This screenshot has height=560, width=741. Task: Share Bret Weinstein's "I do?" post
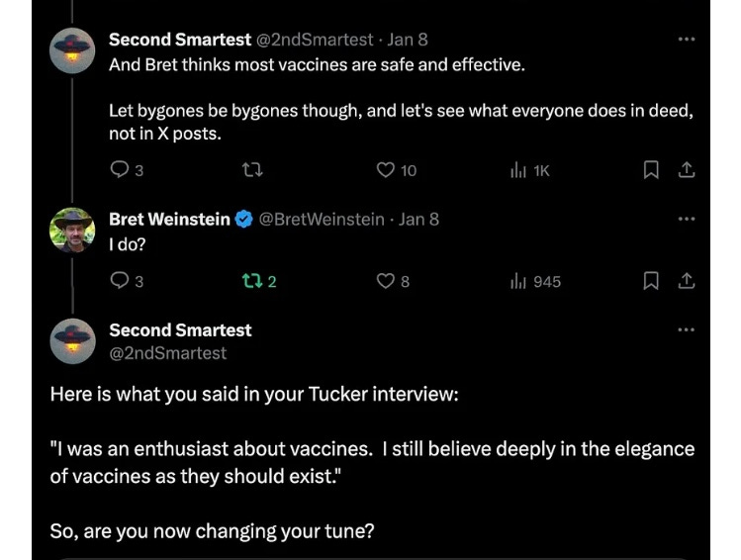click(x=687, y=281)
